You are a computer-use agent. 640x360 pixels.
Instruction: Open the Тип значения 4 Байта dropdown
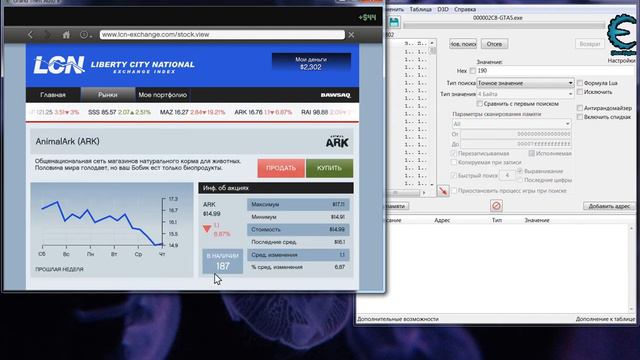coord(525,94)
